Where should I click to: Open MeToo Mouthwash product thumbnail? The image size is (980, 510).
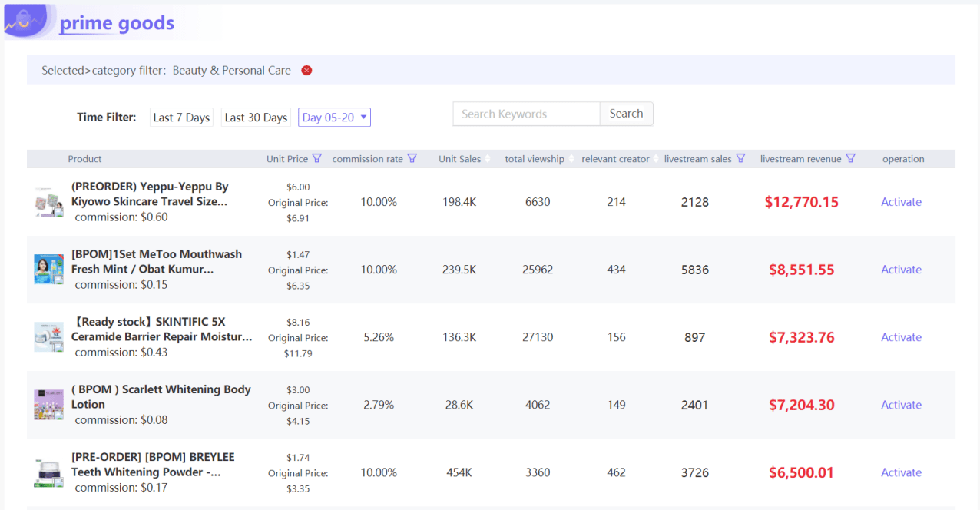[48, 270]
